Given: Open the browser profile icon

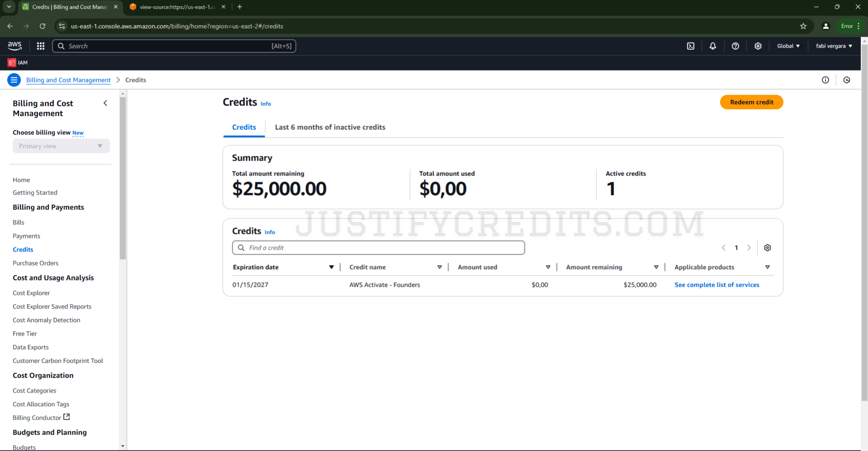Looking at the screenshot, I should coord(826,26).
